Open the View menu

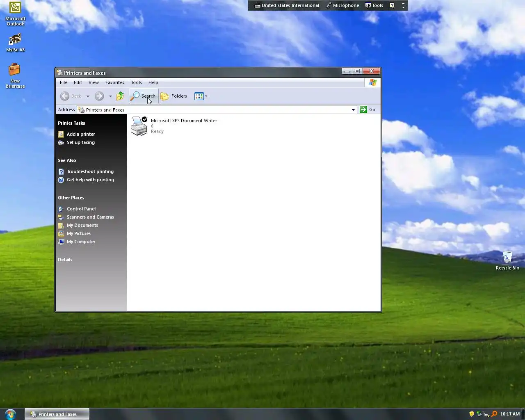[94, 82]
